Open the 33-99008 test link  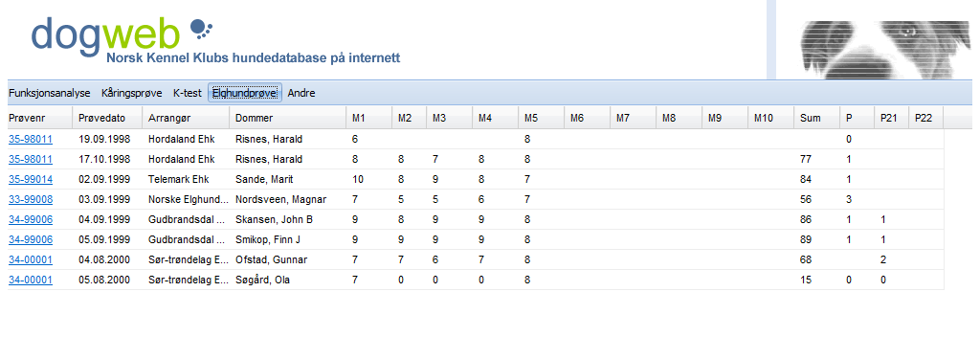point(31,199)
